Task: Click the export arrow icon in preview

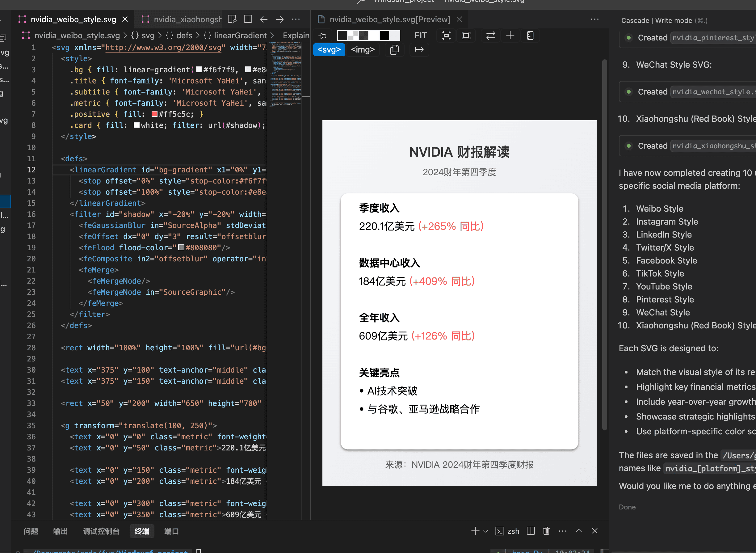Action: pyautogui.click(x=419, y=49)
